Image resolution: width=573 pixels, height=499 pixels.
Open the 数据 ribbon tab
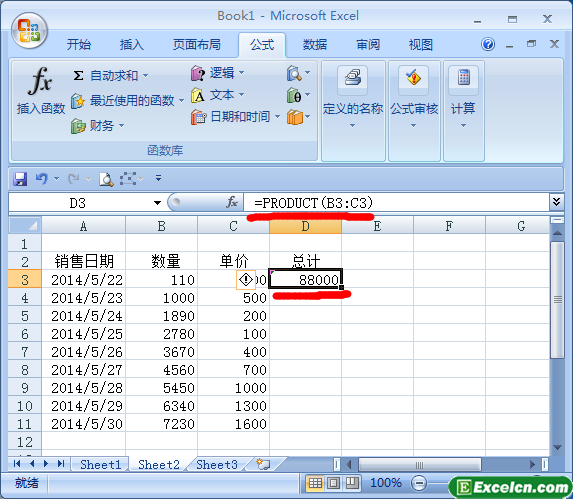point(315,45)
